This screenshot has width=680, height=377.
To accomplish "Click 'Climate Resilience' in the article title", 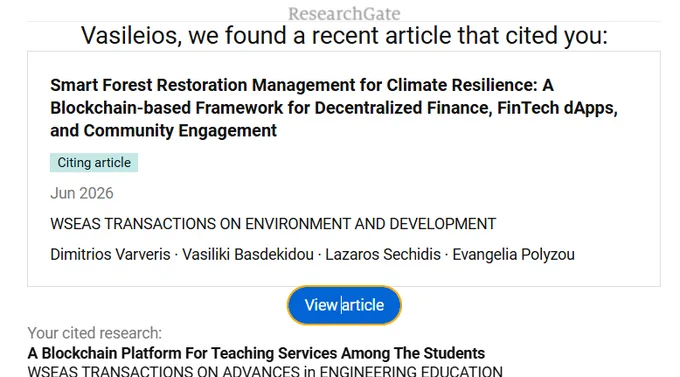I will (x=462, y=85).
